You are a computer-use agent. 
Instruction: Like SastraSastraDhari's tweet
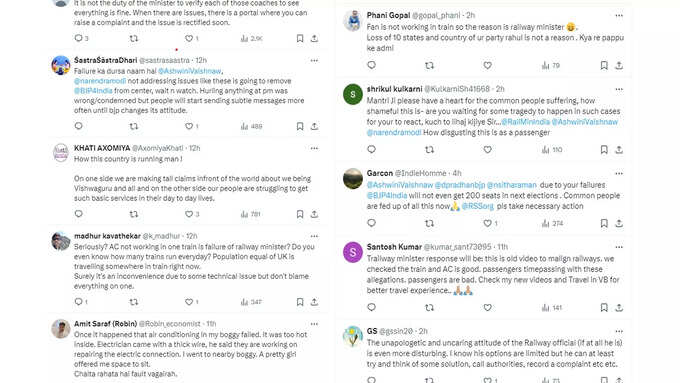(189, 126)
